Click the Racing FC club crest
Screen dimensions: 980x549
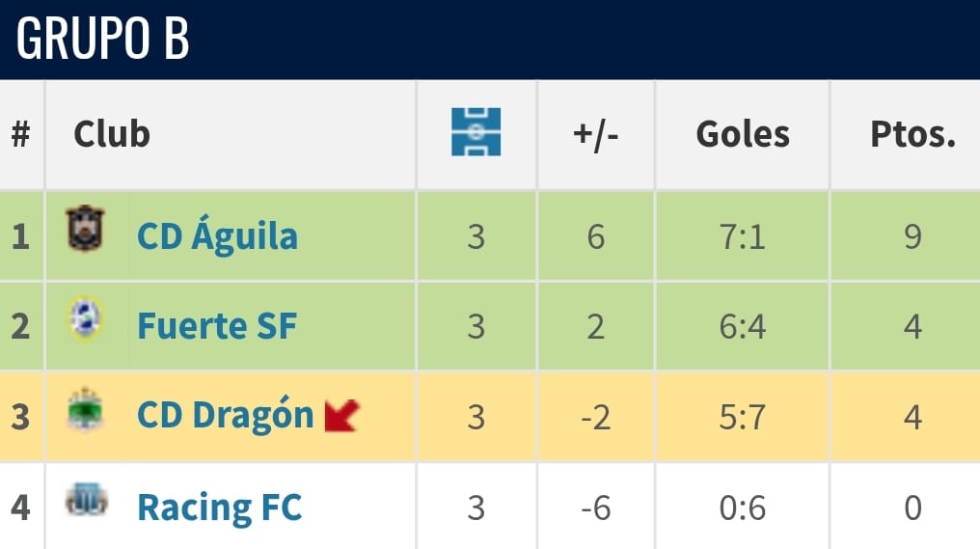[86, 501]
